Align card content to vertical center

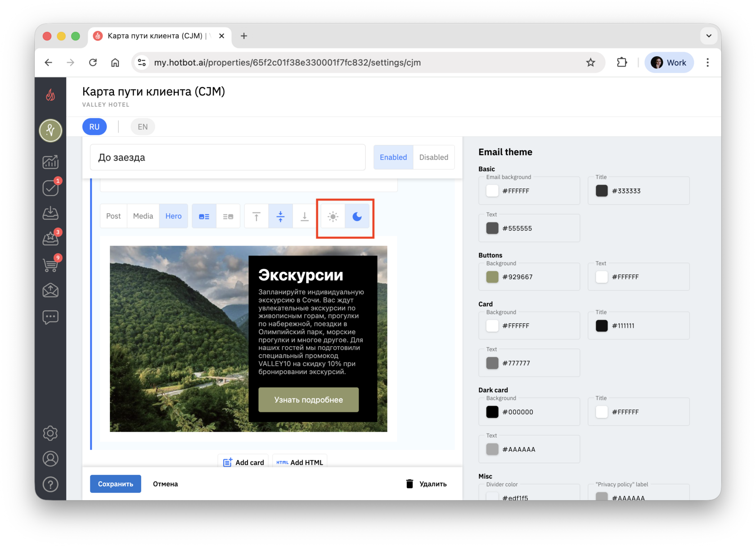pyautogui.click(x=280, y=216)
